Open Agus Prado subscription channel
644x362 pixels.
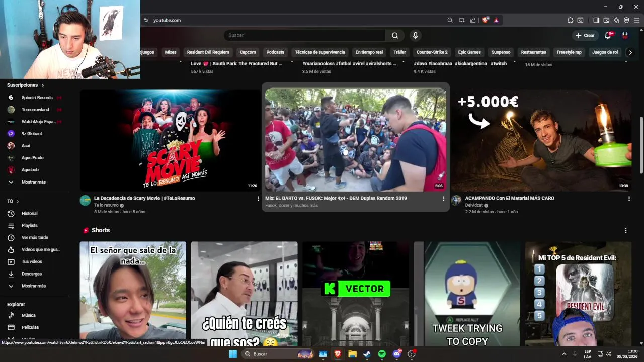(x=31, y=158)
